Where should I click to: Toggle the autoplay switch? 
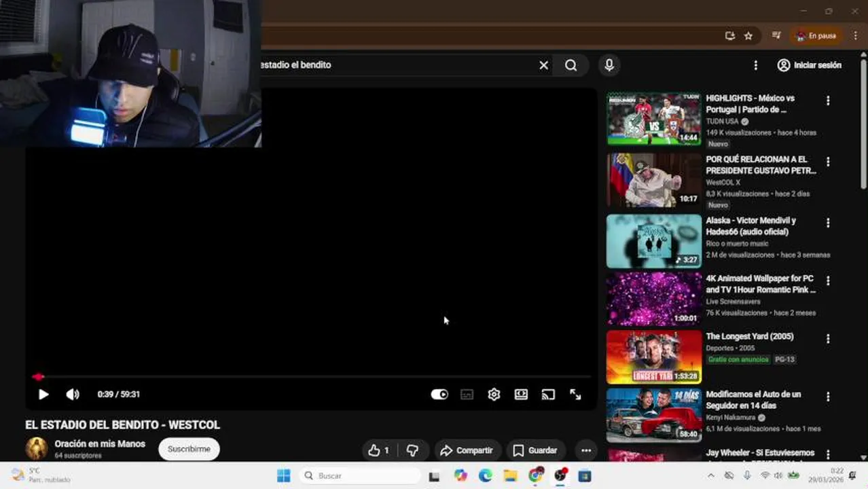click(439, 394)
